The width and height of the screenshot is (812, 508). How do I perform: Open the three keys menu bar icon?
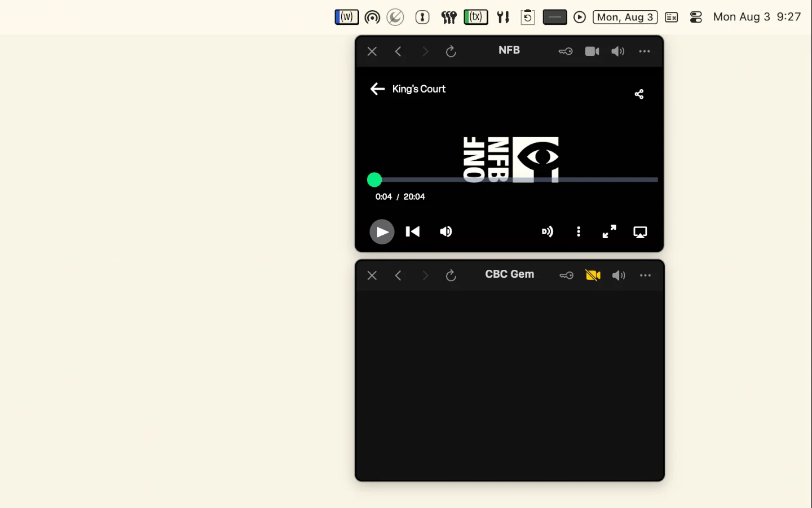[x=449, y=17]
